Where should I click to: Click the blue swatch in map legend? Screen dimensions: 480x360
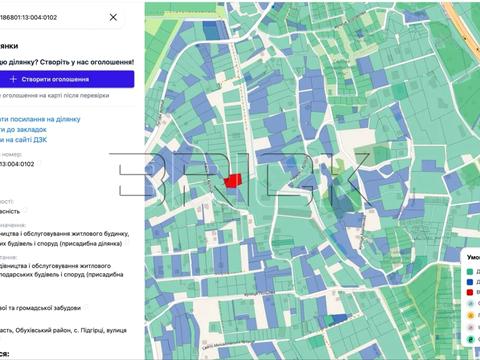pos(470,282)
